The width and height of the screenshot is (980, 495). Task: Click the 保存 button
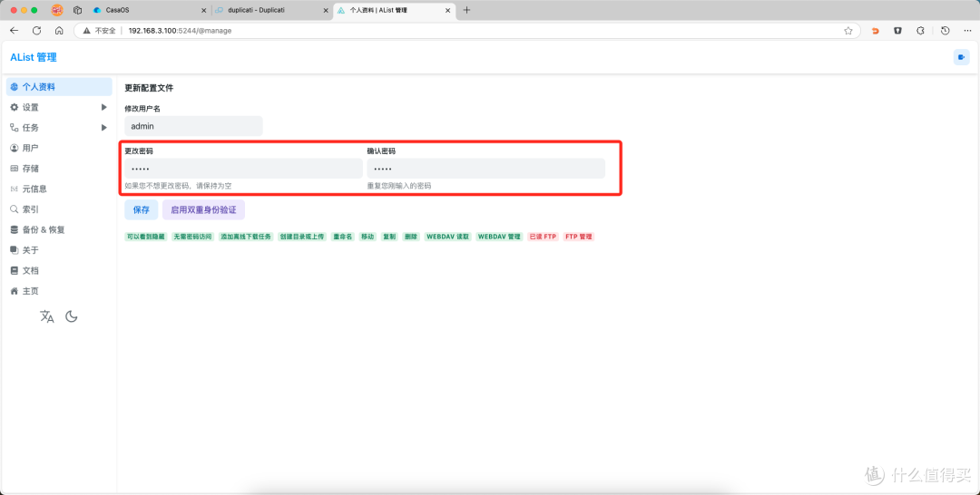pyautogui.click(x=142, y=209)
